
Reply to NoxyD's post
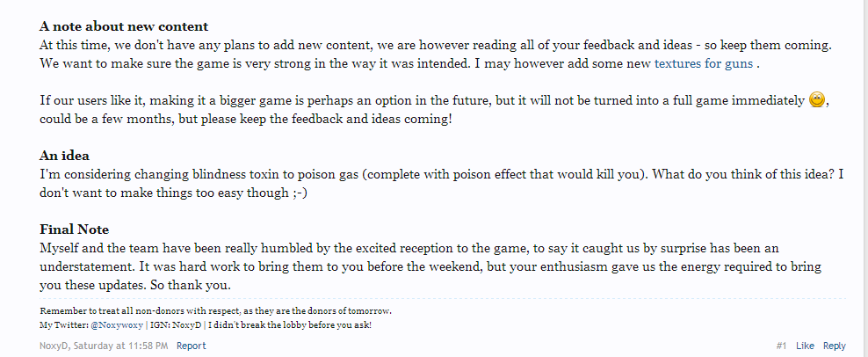pyautogui.click(x=835, y=346)
